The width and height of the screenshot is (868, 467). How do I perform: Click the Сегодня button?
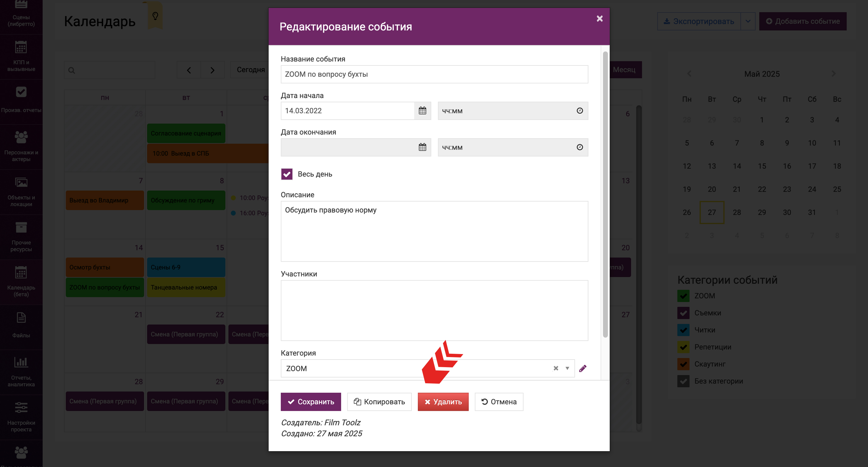point(250,70)
